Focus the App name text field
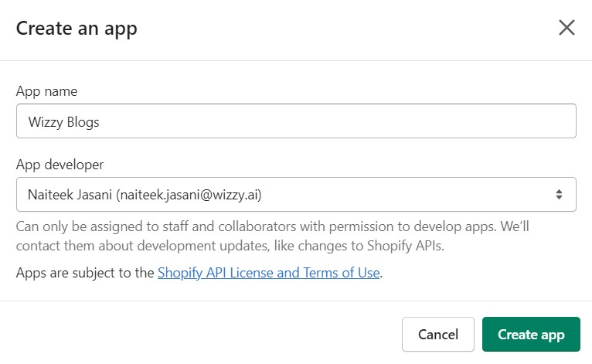The image size is (592, 364). click(x=296, y=121)
